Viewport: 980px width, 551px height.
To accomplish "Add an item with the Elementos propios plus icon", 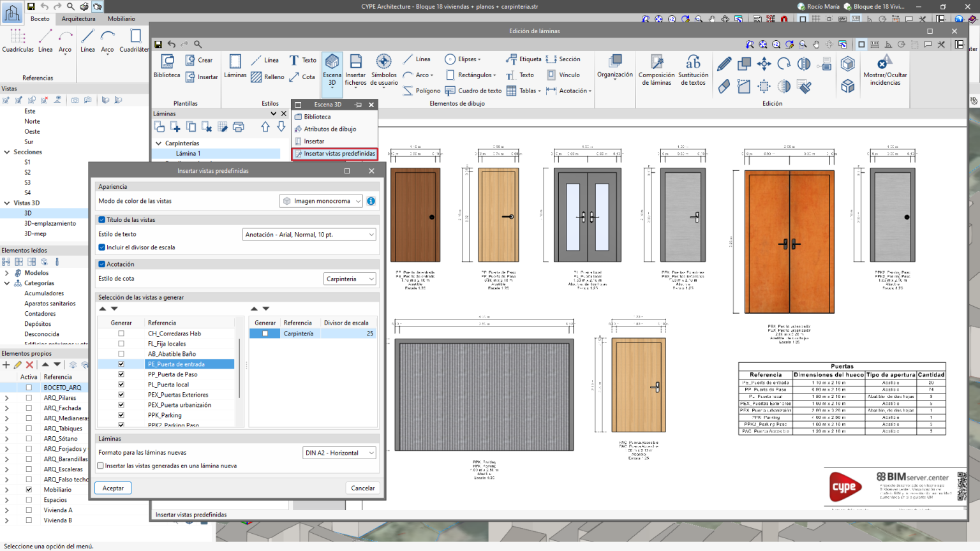I will 6,365.
